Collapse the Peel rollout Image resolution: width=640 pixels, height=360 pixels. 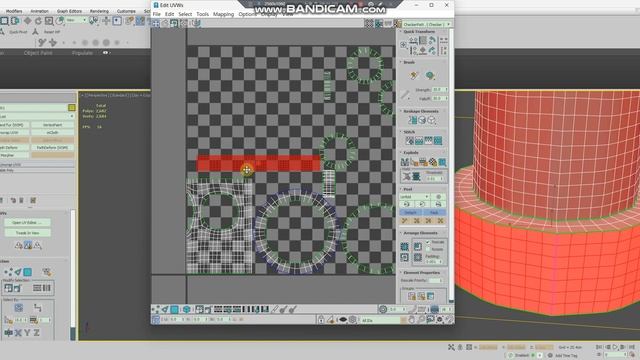(x=408, y=189)
